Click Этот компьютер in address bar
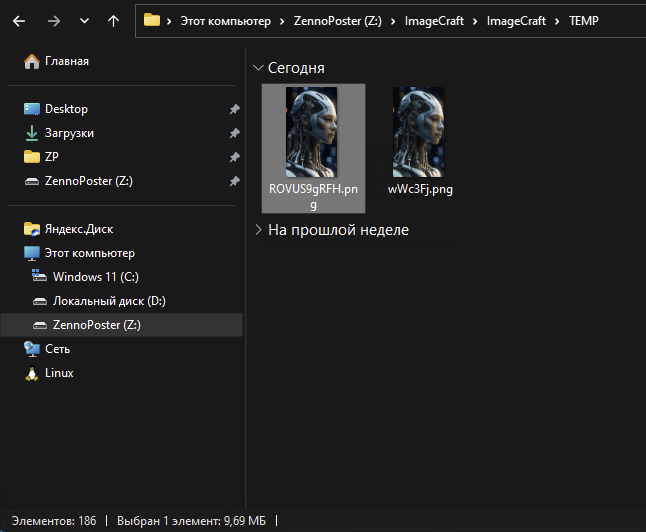The width and height of the screenshot is (646, 532). (x=225, y=20)
